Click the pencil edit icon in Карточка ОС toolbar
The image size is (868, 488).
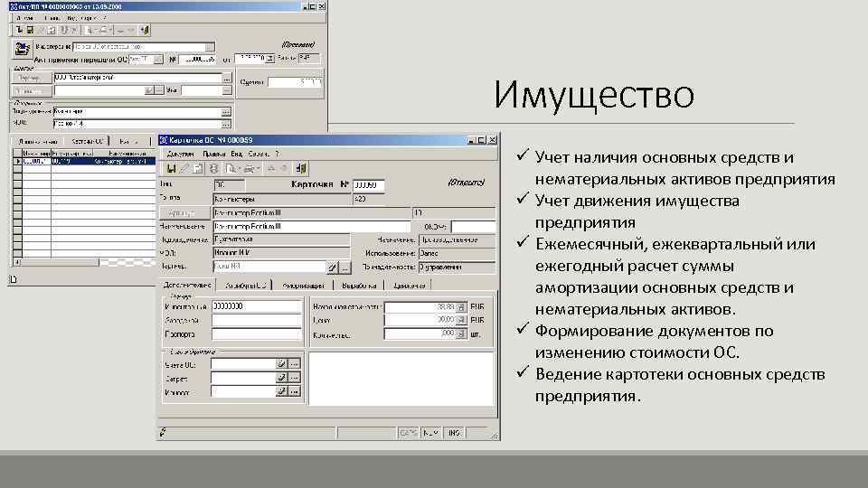pyautogui.click(x=184, y=169)
